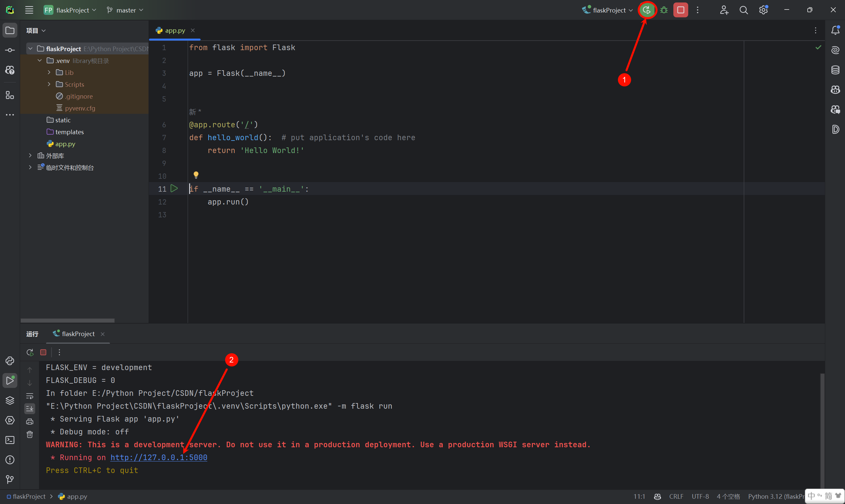The width and height of the screenshot is (845, 504).
Task: Switch to the app.py editor tab
Action: point(175,31)
